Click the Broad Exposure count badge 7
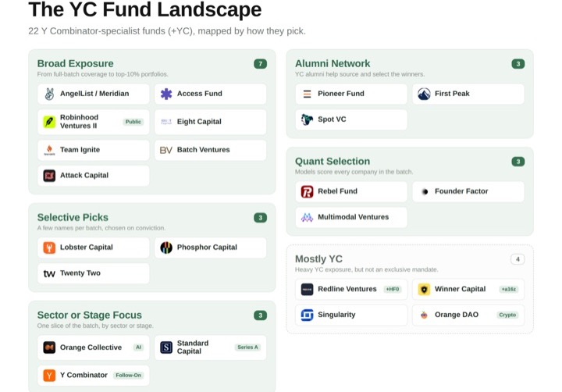The image size is (562, 392). [260, 64]
